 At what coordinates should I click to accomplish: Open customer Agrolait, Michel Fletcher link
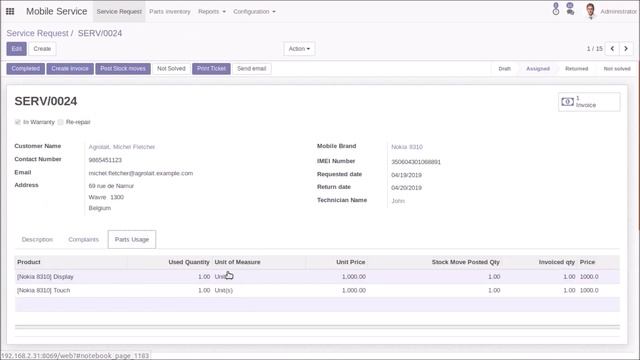click(x=122, y=147)
